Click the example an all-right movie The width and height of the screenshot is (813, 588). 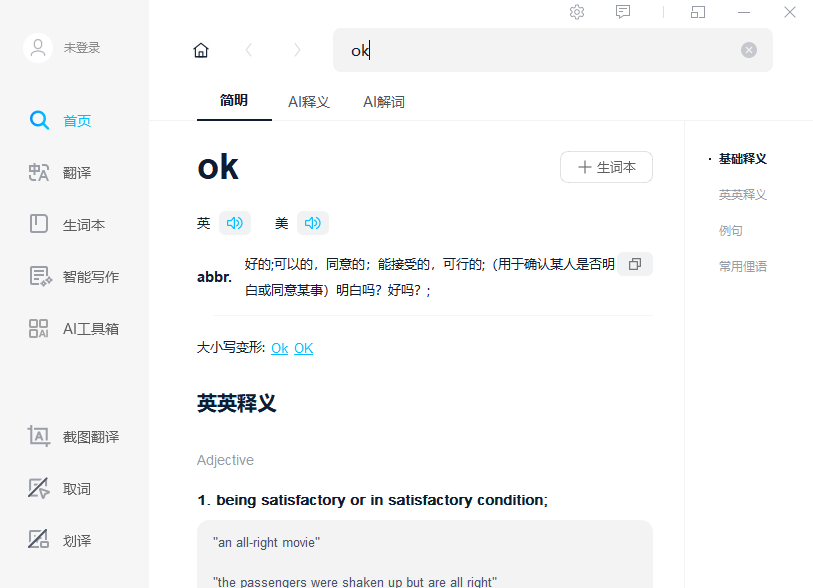(x=267, y=542)
